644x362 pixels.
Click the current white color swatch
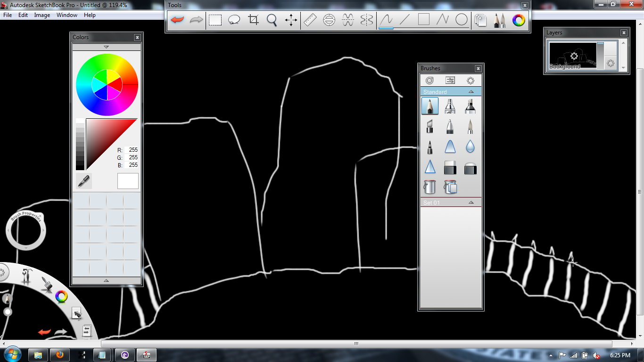click(x=128, y=181)
